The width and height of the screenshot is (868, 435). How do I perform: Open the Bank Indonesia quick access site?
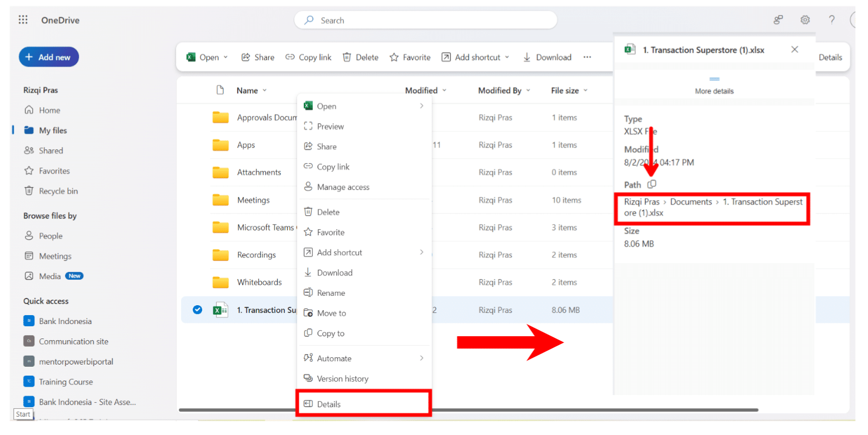[x=58, y=321]
